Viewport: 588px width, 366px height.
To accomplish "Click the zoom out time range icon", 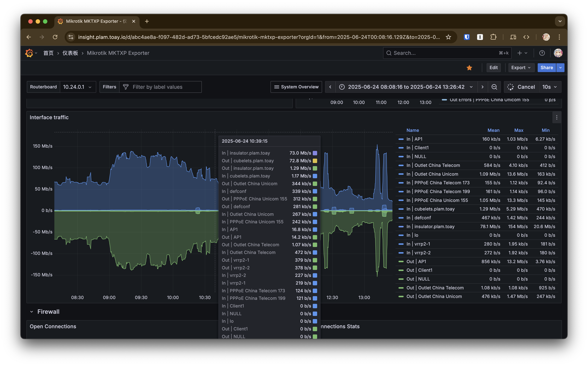I will point(494,87).
